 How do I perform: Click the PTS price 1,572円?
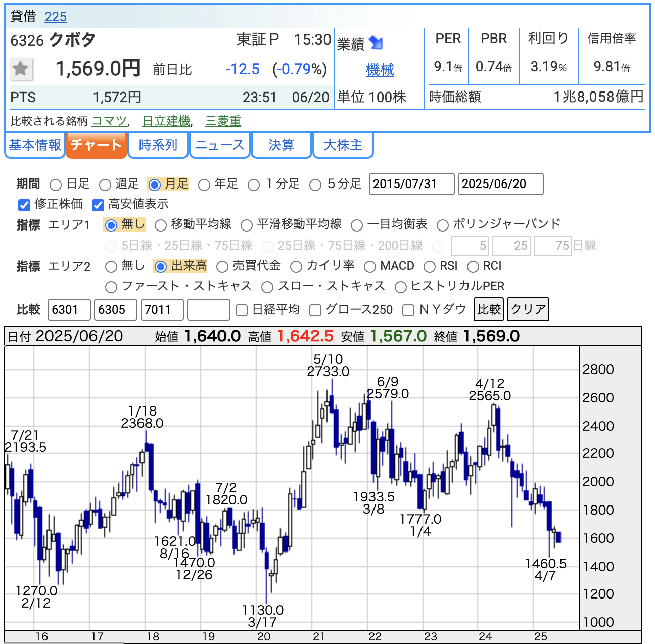[x=117, y=97]
